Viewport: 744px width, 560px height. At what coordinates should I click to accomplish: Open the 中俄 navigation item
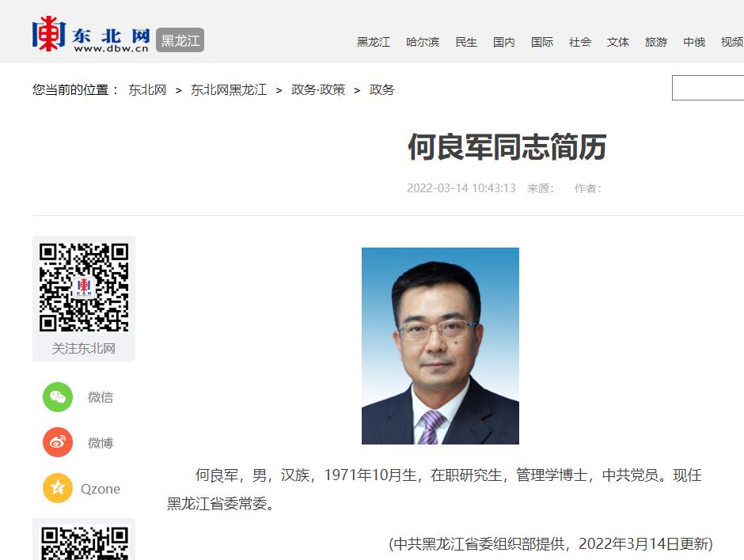pyautogui.click(x=694, y=42)
